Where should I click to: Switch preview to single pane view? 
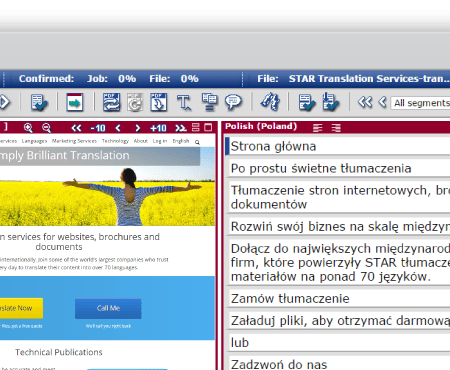(x=208, y=127)
